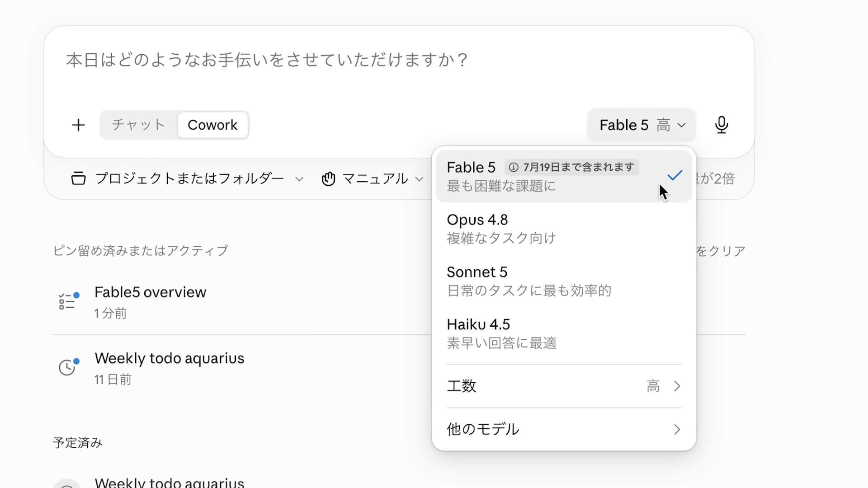Expand the マニュアル permission dropdown
The width and height of the screenshot is (868, 488).
373,178
